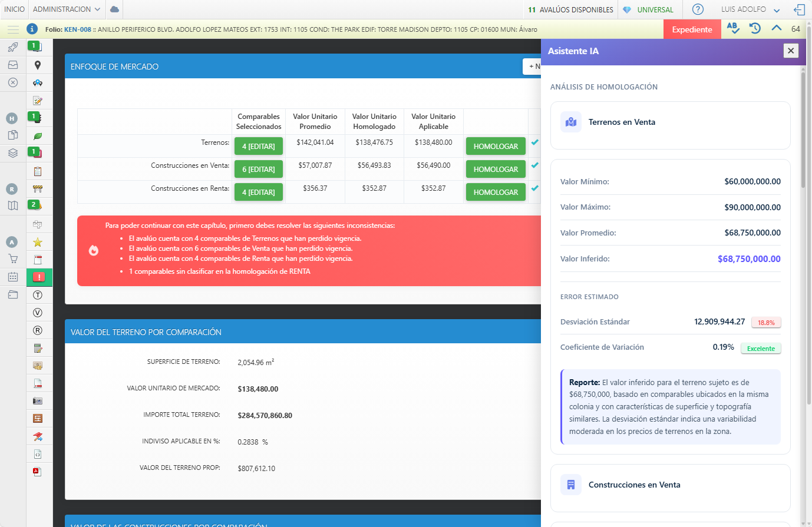The height and width of the screenshot is (527, 812).
Task: Select the circled T sidebar option
Action: [x=38, y=295]
